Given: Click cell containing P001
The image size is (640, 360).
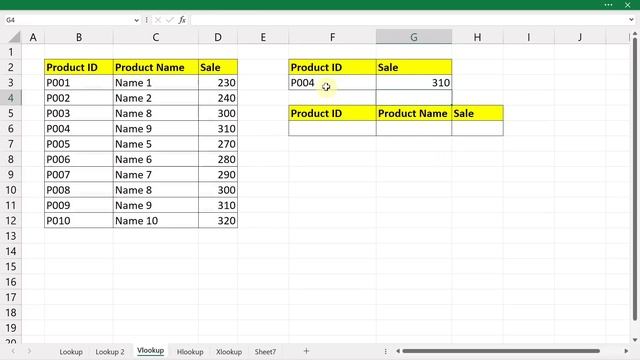Looking at the screenshot, I should [79, 83].
